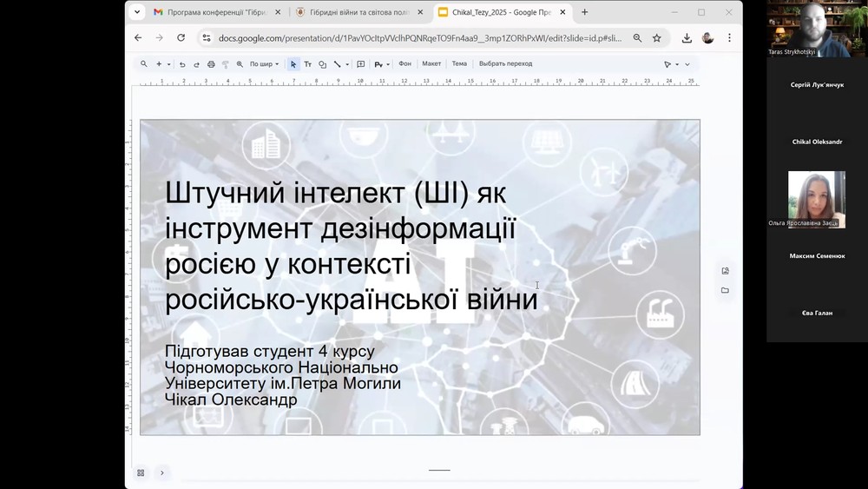This screenshot has height=489, width=868.
Task: Expand the line tool dropdown arrow
Action: [347, 64]
